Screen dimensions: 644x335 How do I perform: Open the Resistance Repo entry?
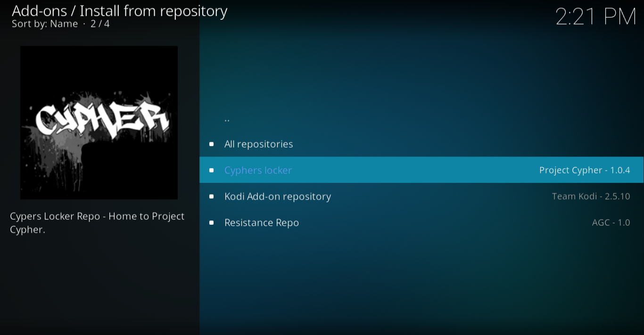421,222
